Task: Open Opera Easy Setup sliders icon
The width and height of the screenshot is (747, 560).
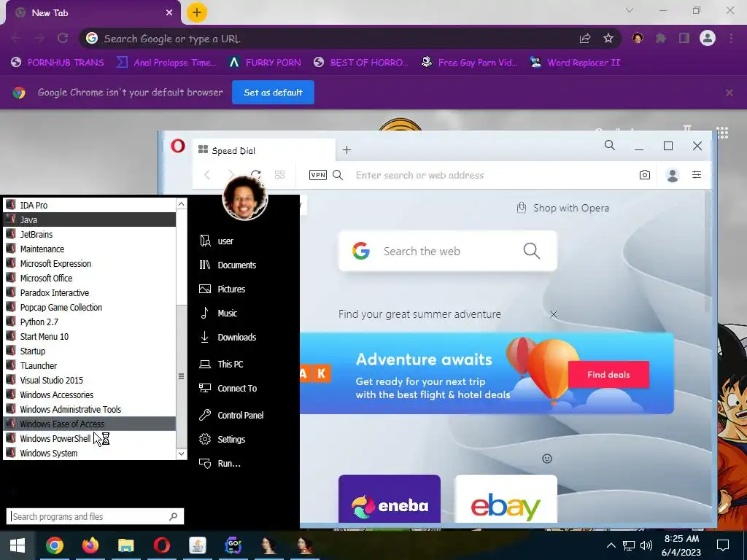Action: pos(697,175)
